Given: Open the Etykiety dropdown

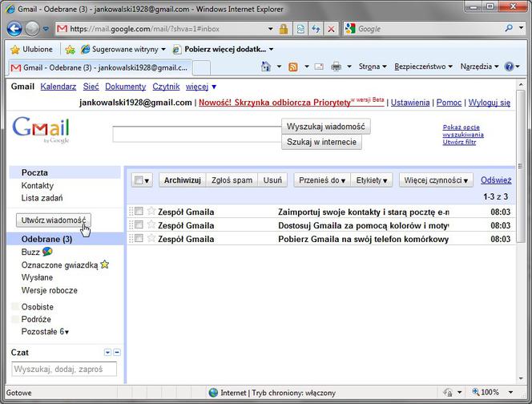Looking at the screenshot, I should pyautogui.click(x=372, y=180).
